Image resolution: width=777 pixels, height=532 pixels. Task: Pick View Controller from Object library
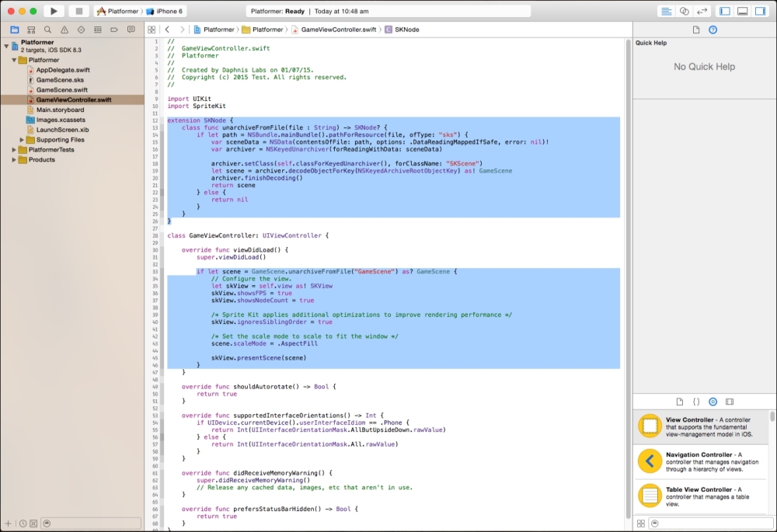[701, 426]
